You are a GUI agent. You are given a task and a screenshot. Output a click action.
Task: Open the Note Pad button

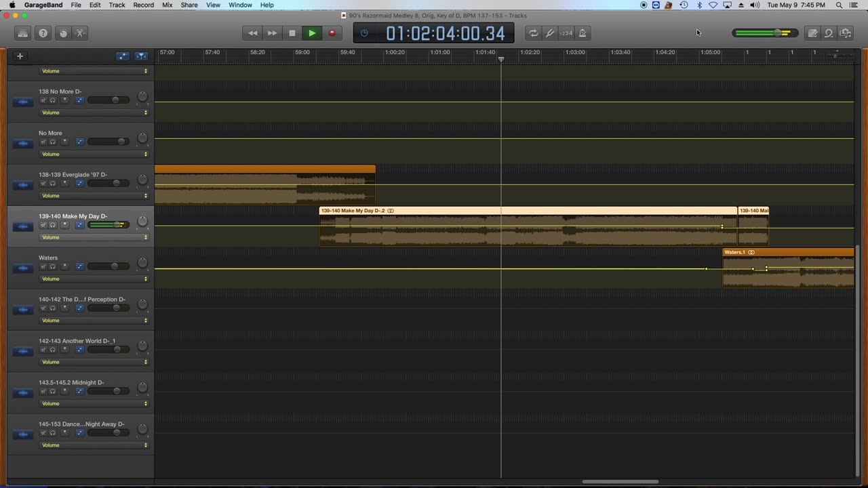(x=812, y=33)
